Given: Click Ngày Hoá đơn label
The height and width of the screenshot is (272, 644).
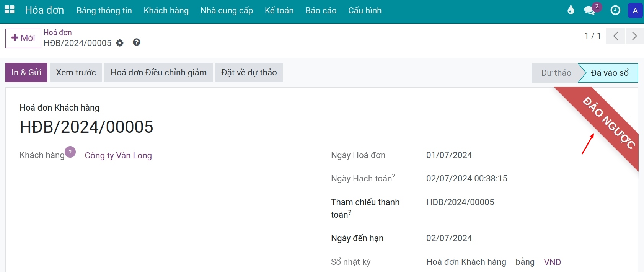Looking at the screenshot, I should coord(358,155).
